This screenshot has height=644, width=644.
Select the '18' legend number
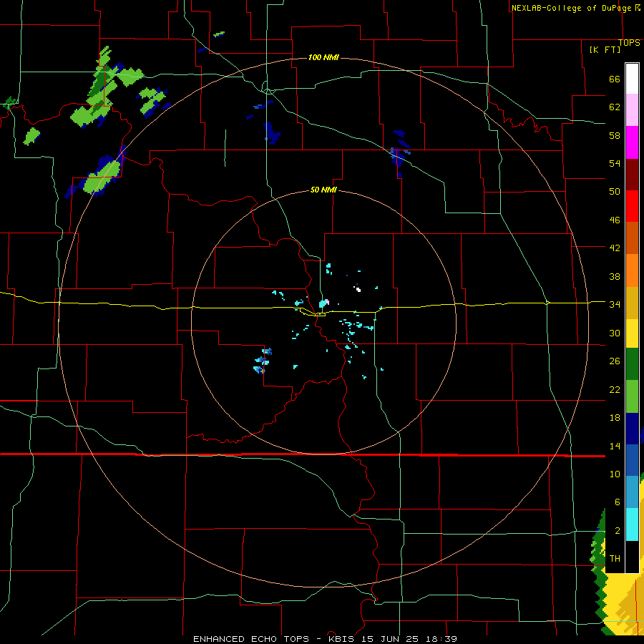(615, 418)
